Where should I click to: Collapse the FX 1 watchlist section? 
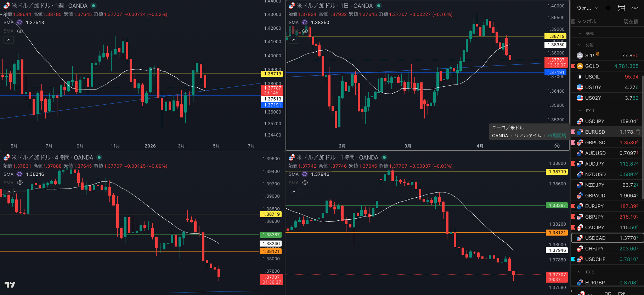[580, 111]
